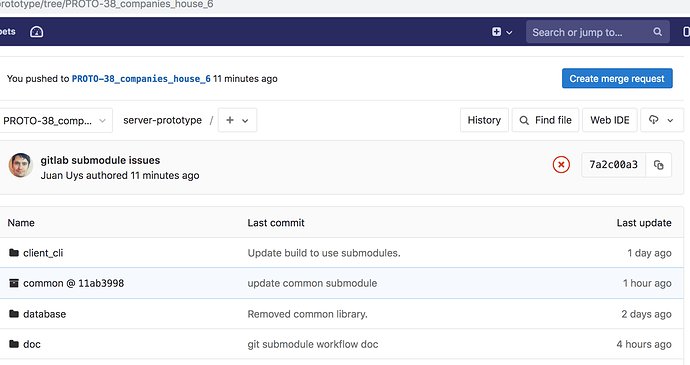Click the search magnifier icon
Screen dimensions: 690x365
[657, 32]
